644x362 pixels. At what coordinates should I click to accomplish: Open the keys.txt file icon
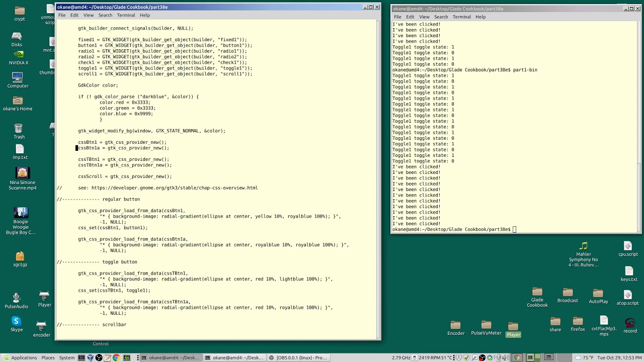629,274
